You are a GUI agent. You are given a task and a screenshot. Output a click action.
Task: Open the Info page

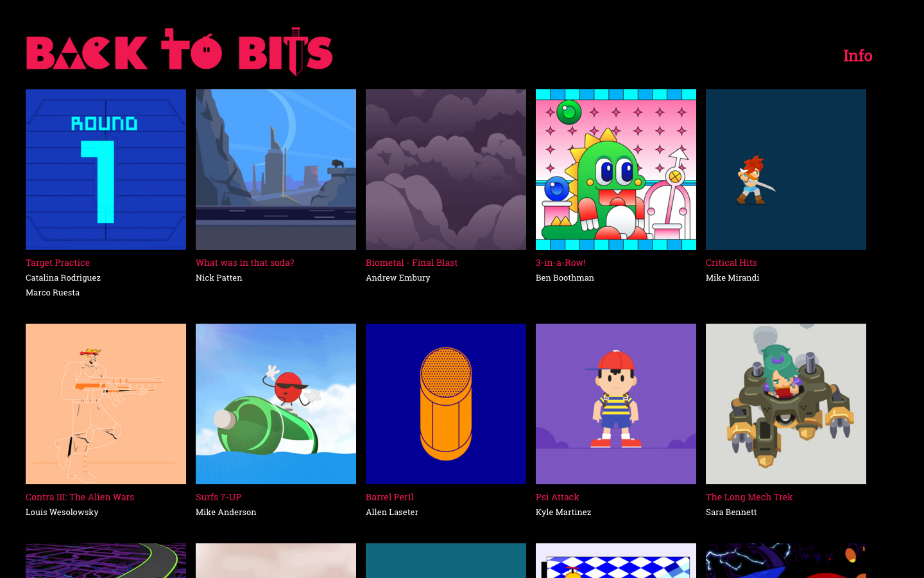pos(857,56)
